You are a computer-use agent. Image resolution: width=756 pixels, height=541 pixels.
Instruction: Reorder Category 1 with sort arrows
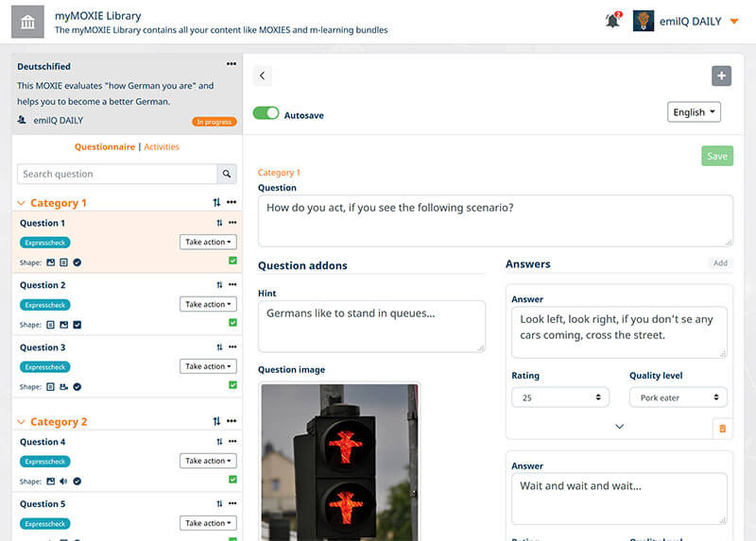[x=216, y=203]
